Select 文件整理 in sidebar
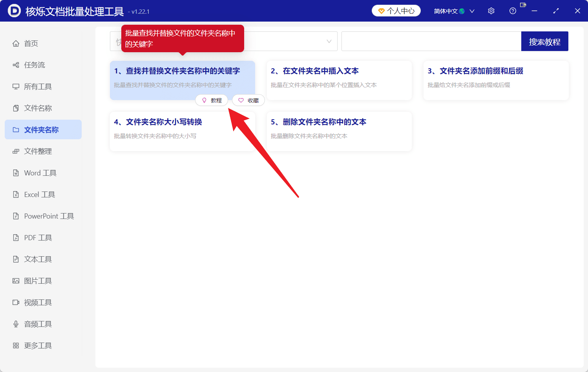 [43, 151]
